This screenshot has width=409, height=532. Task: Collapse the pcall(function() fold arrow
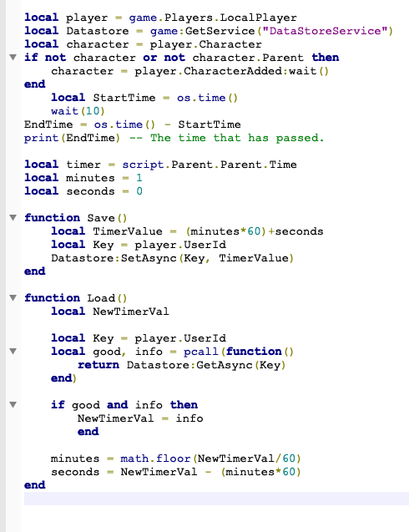(13, 351)
